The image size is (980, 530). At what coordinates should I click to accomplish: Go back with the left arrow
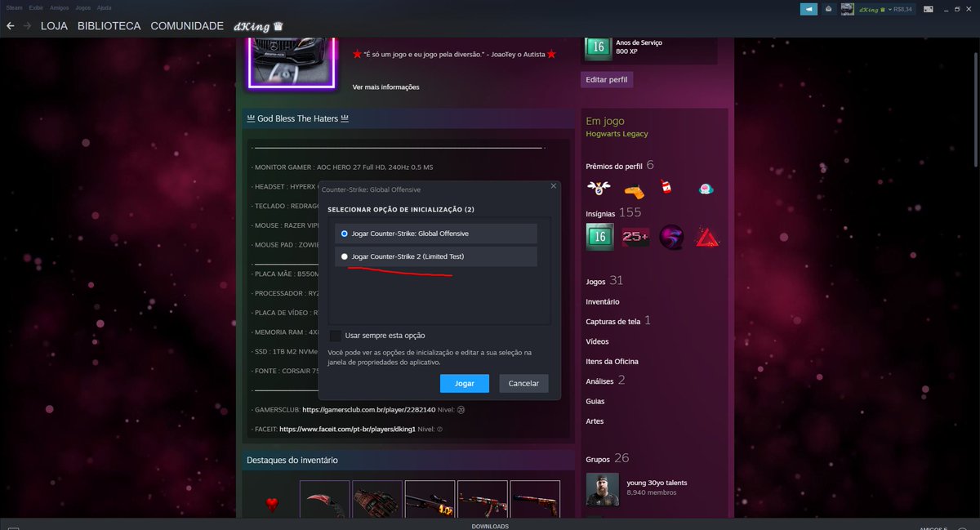(11, 26)
